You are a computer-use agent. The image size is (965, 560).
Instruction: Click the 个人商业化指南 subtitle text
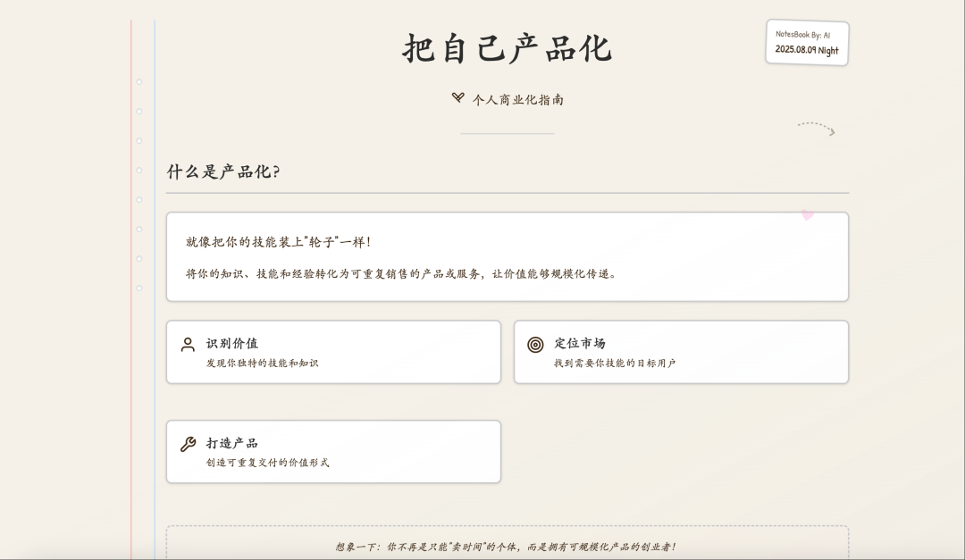click(518, 99)
